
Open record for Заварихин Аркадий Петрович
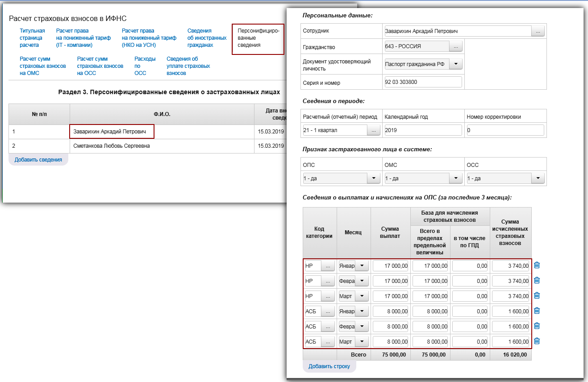point(109,132)
